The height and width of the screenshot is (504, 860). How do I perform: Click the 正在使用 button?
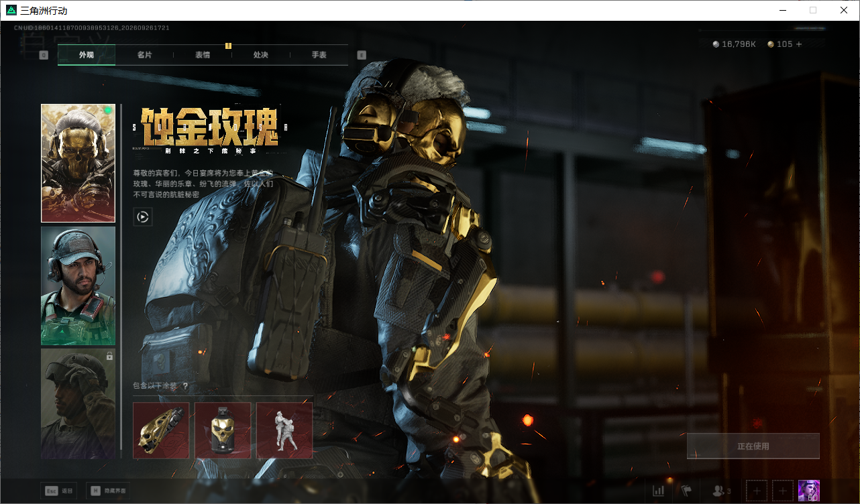(753, 446)
